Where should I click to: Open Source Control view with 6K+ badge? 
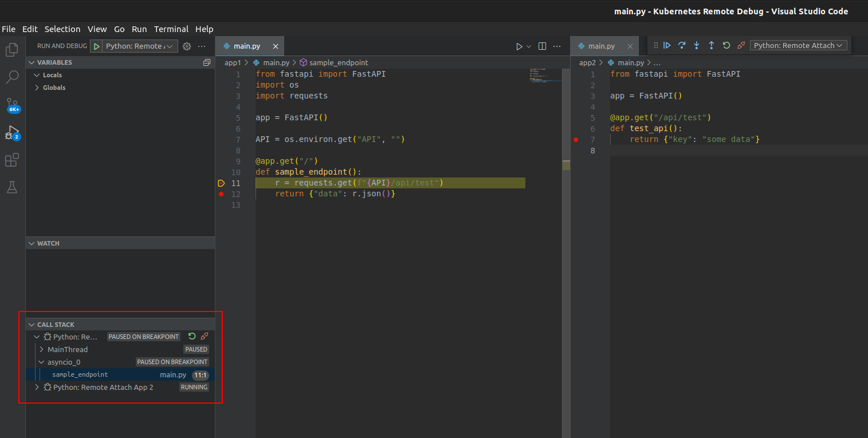tap(12, 105)
